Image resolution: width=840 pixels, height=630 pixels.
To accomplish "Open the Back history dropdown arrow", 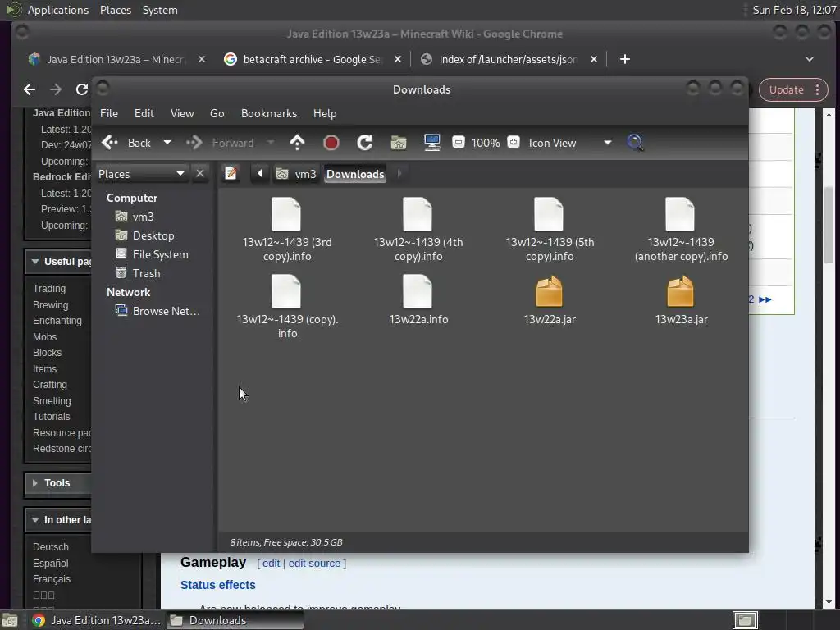I will click(x=167, y=143).
